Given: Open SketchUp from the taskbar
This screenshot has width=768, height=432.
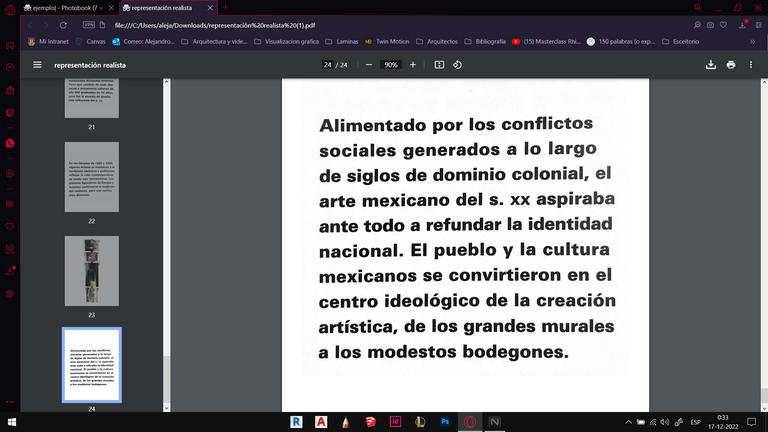Looking at the screenshot, I should coord(370,422).
